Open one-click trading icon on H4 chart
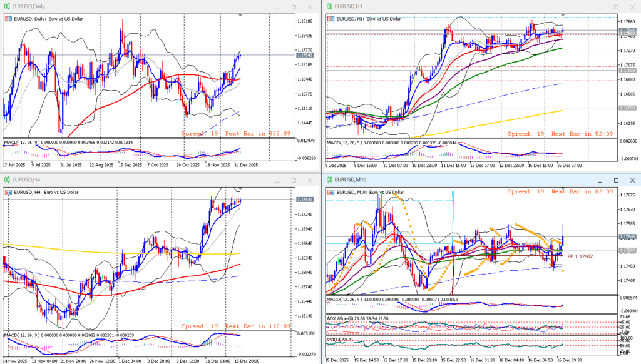This screenshot has height=364, width=641. click(x=8, y=192)
